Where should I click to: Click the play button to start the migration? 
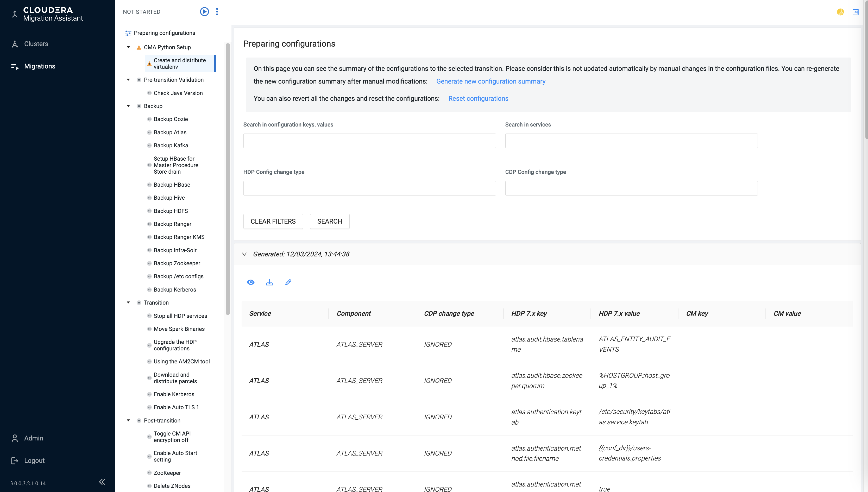point(204,12)
